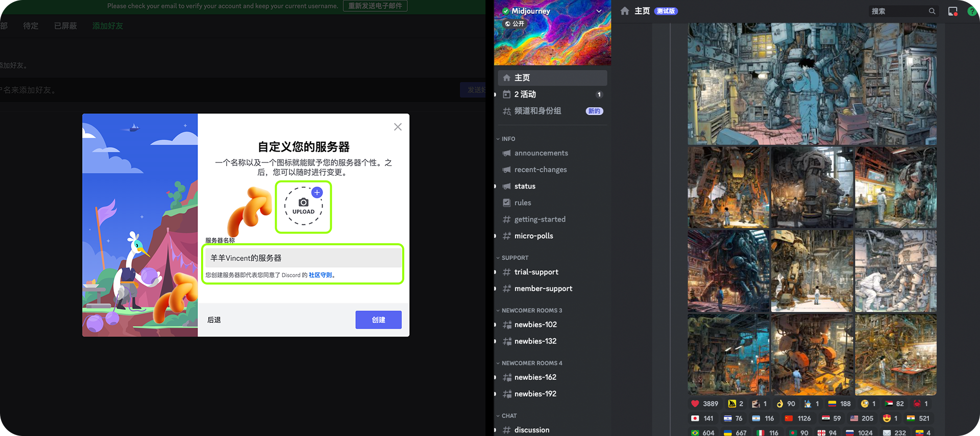Click the Colombia flag reaction 188

point(839,403)
